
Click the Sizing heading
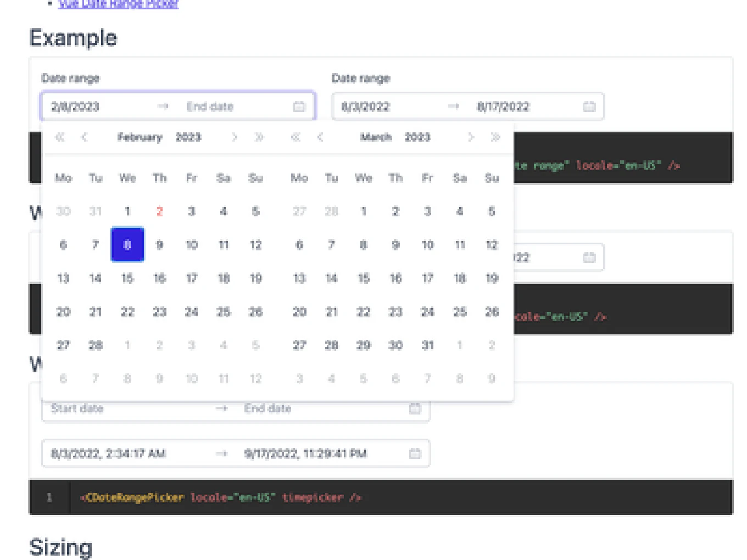point(61,547)
